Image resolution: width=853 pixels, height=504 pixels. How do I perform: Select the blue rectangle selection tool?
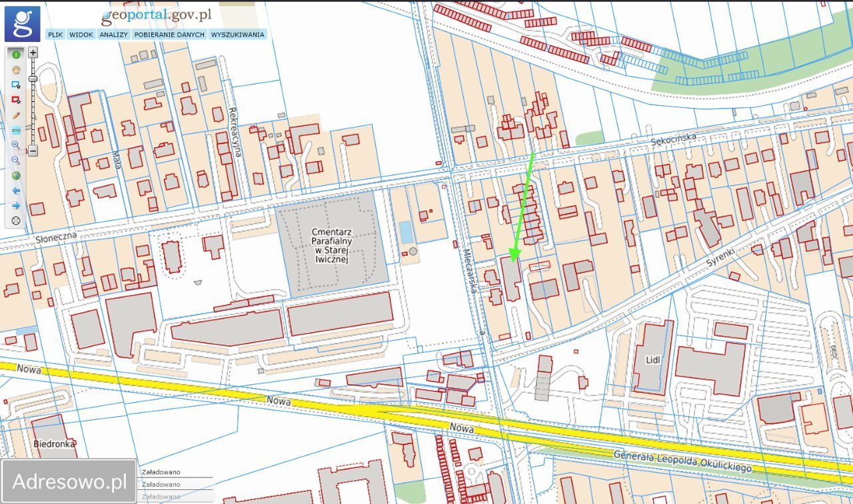coord(16,85)
